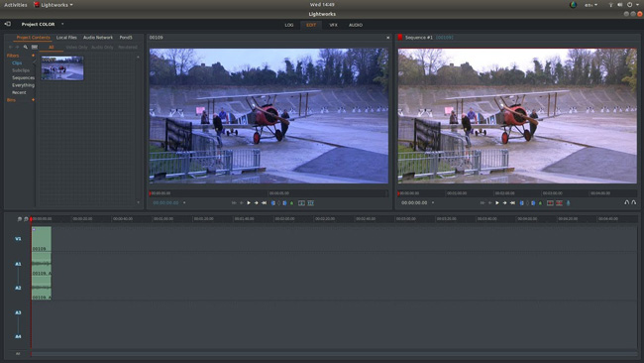Play the Sequence #1 viewer
Image resolution: width=644 pixels, height=363 pixels.
497,203
